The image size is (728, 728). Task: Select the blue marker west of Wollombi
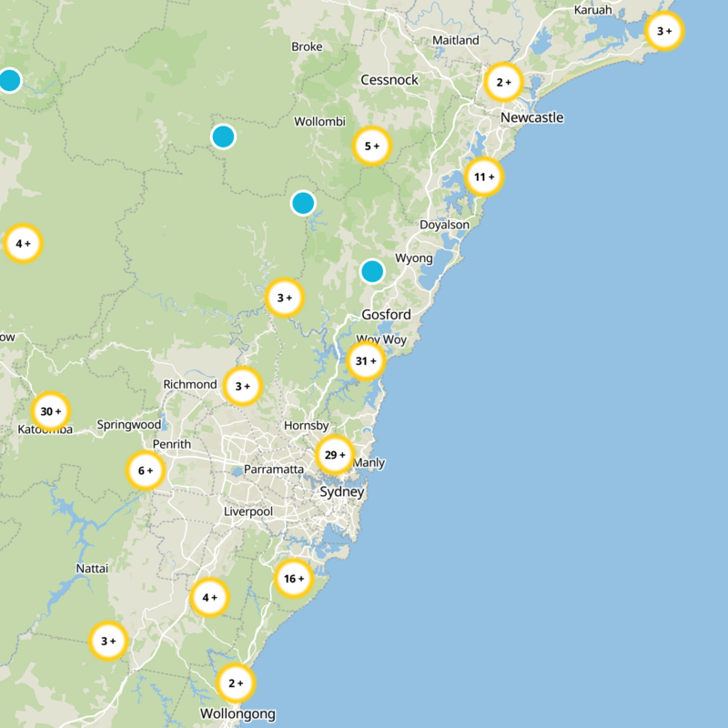[x=223, y=136]
